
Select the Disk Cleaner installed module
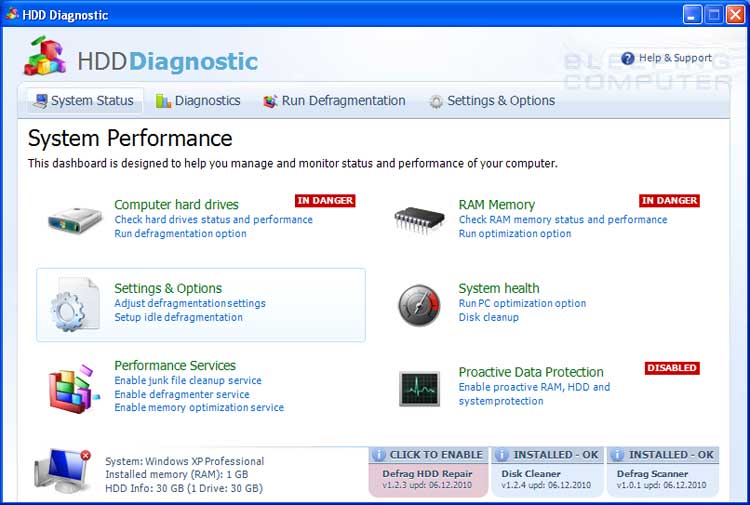pos(547,472)
